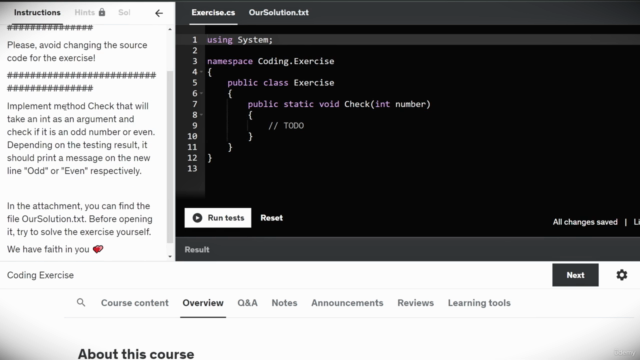Open the settings gear icon
The height and width of the screenshot is (360, 640).
click(622, 275)
